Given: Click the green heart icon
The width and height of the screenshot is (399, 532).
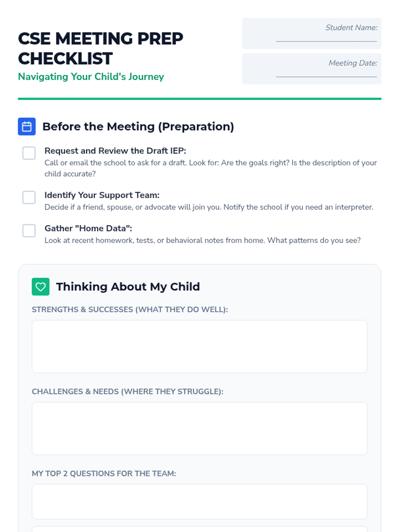Looking at the screenshot, I should tap(41, 287).
